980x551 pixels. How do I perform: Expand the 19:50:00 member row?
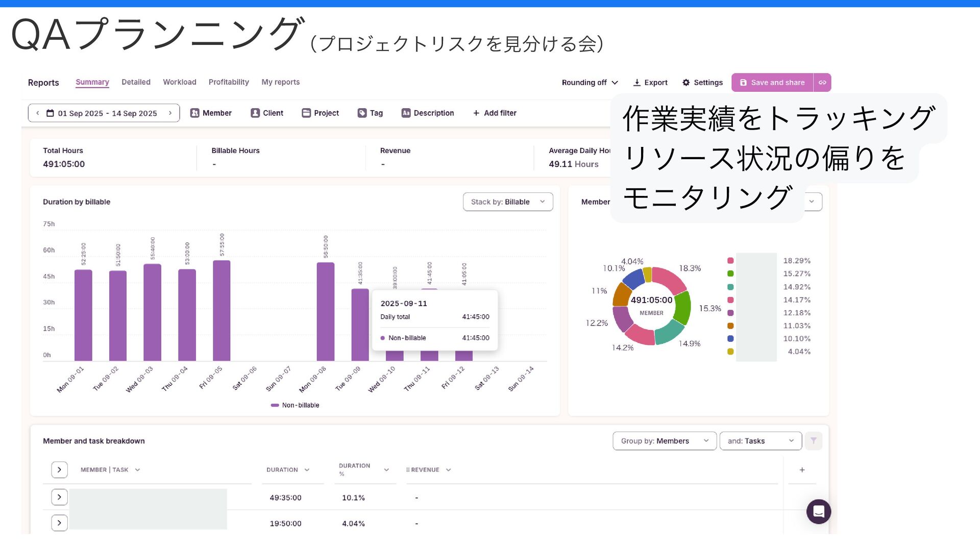coord(59,523)
